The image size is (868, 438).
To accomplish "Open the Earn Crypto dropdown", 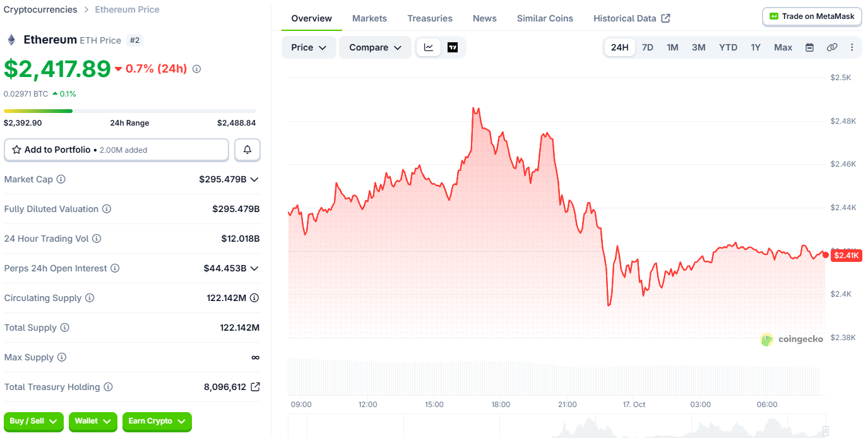I will [x=157, y=421].
